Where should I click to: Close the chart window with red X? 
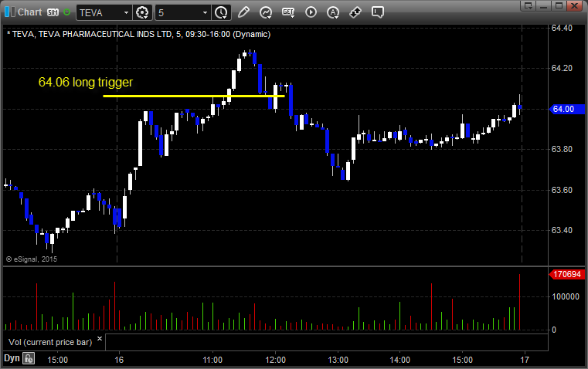tap(575, 5)
